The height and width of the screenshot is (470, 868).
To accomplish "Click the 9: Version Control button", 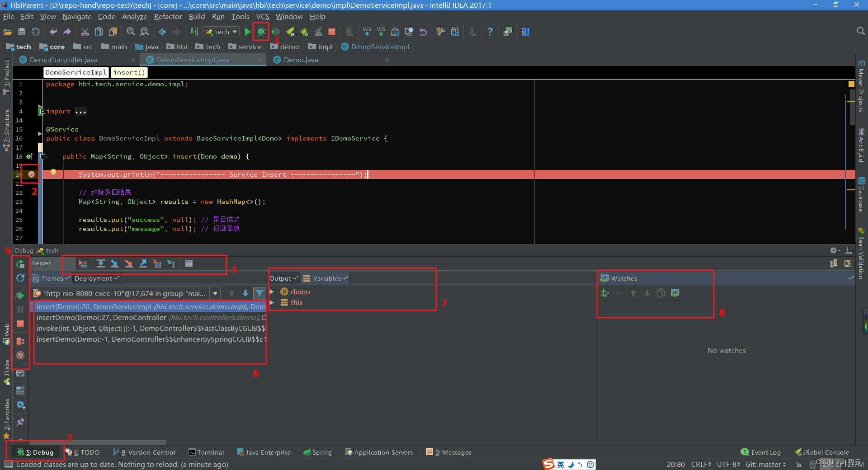I will pos(144,452).
